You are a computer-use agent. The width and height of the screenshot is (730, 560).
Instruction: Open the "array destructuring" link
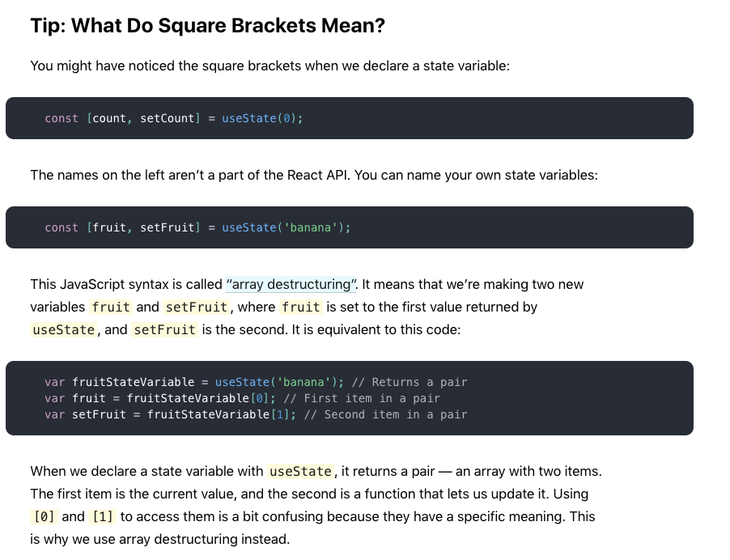[292, 285]
